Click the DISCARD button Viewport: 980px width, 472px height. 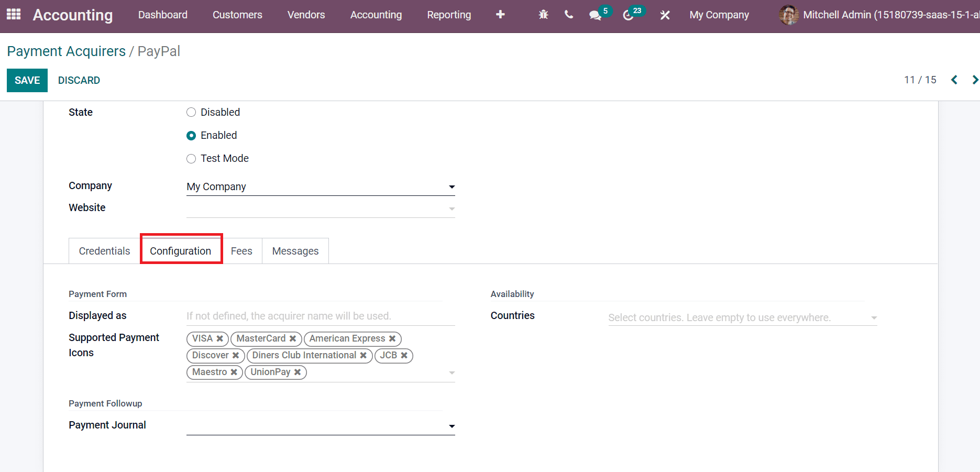coord(79,80)
